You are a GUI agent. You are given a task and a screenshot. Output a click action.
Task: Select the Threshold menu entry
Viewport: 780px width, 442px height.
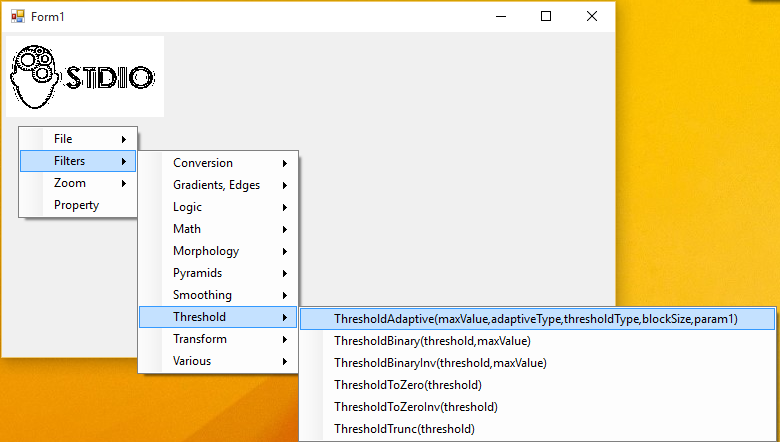coord(218,317)
